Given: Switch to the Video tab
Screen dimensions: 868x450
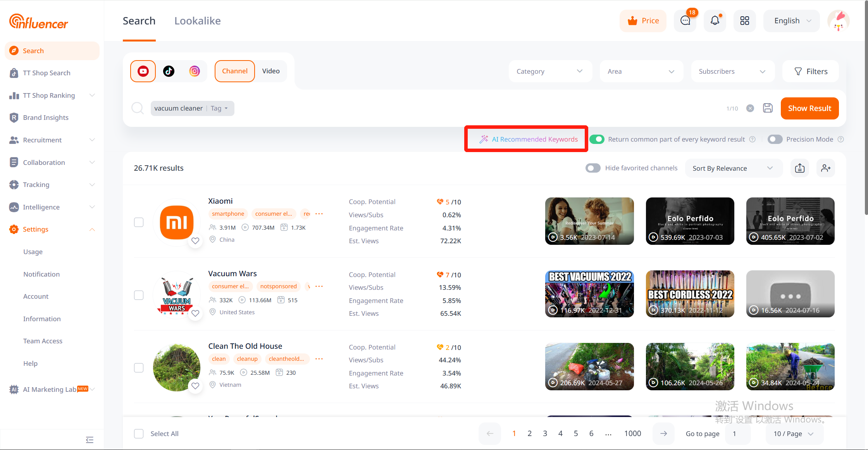Looking at the screenshot, I should [x=270, y=71].
